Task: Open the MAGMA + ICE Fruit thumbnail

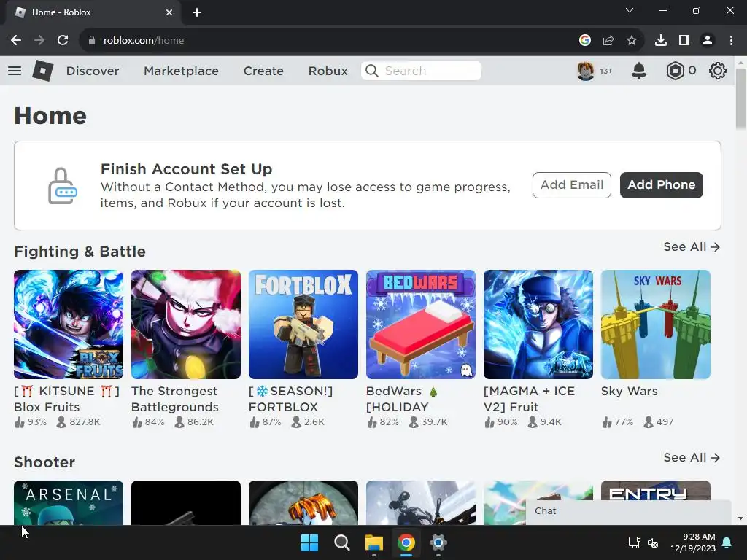Action: tap(538, 324)
